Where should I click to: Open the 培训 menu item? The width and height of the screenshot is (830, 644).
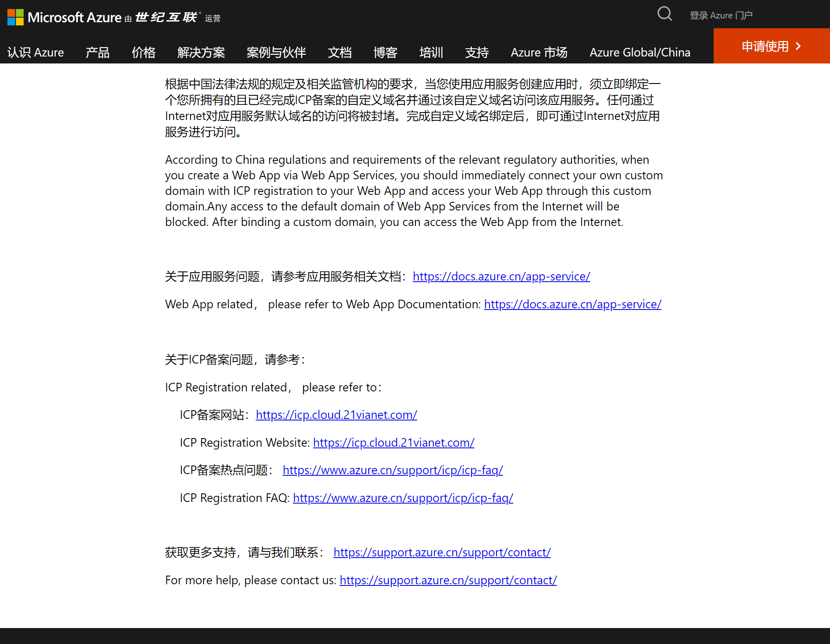click(431, 52)
